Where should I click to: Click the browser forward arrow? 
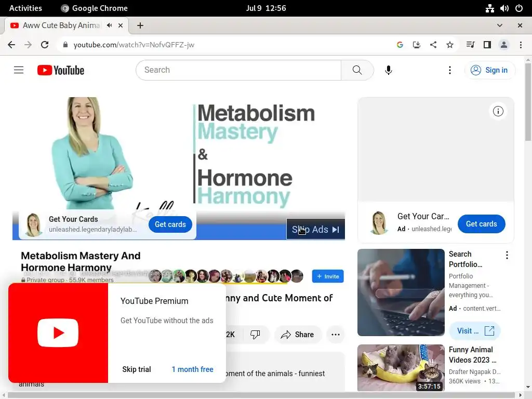28,45
